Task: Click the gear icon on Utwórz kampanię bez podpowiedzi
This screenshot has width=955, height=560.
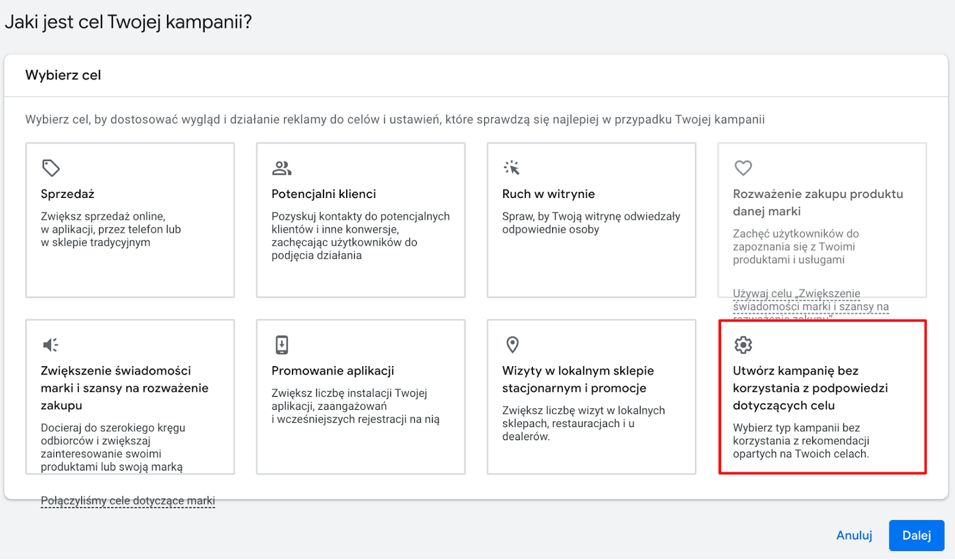Action: pos(743,345)
